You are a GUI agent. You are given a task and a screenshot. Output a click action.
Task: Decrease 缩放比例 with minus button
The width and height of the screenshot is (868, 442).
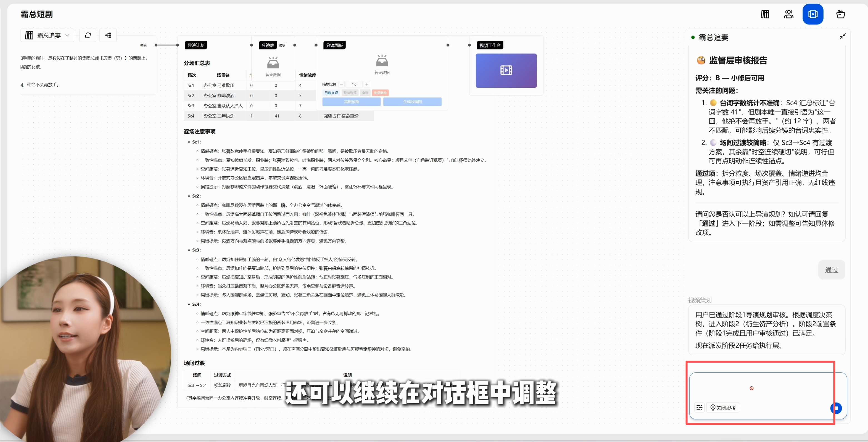point(341,84)
